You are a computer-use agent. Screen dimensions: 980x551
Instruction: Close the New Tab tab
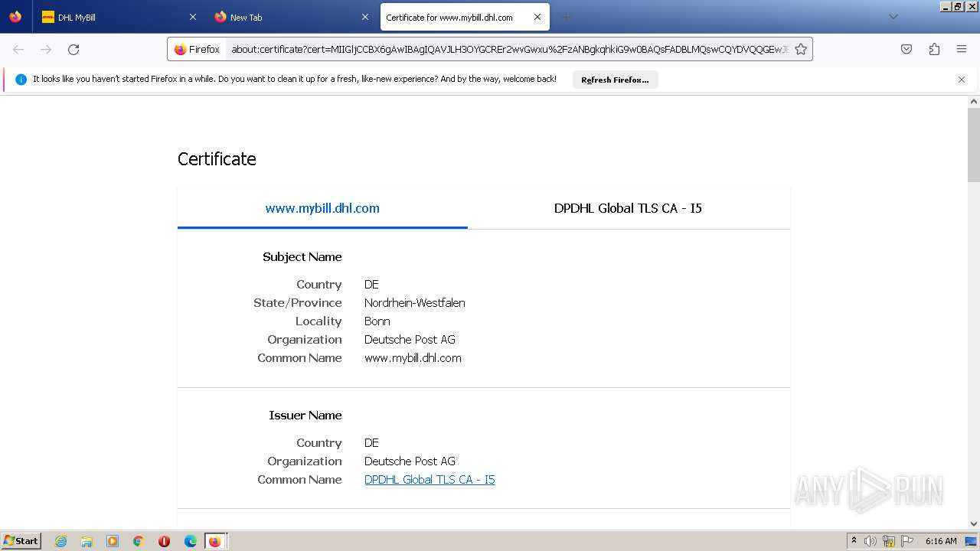click(x=365, y=17)
